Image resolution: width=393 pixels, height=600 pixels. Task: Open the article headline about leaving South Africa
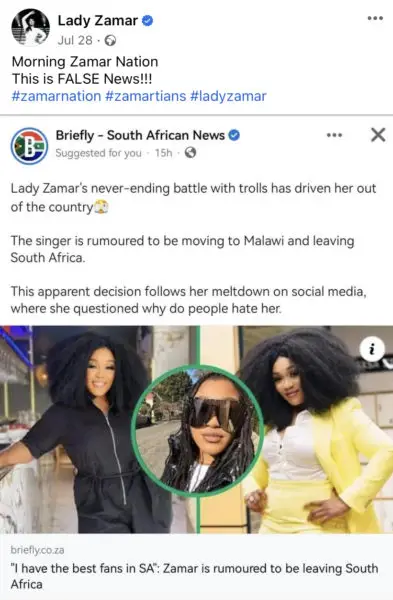(x=194, y=576)
